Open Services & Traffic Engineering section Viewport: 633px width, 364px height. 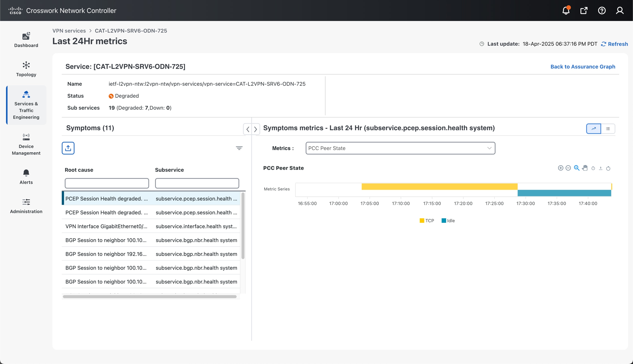point(26,105)
